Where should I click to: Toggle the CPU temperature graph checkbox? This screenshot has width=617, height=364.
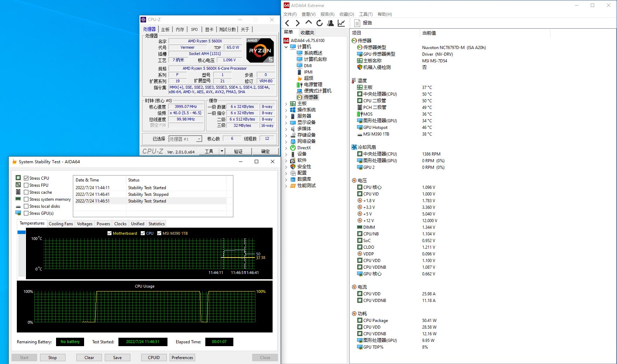[x=143, y=233]
